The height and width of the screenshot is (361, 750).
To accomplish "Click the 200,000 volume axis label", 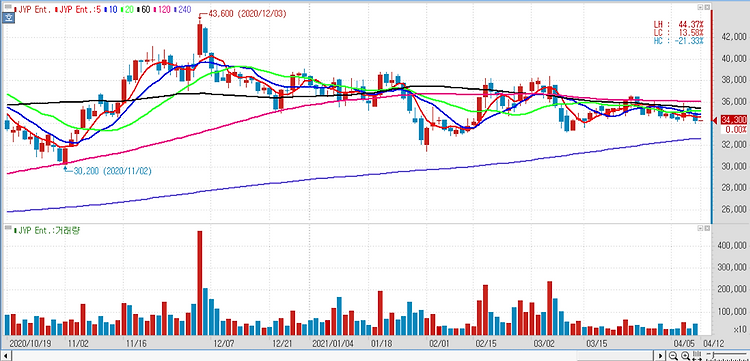I will 732,290.
